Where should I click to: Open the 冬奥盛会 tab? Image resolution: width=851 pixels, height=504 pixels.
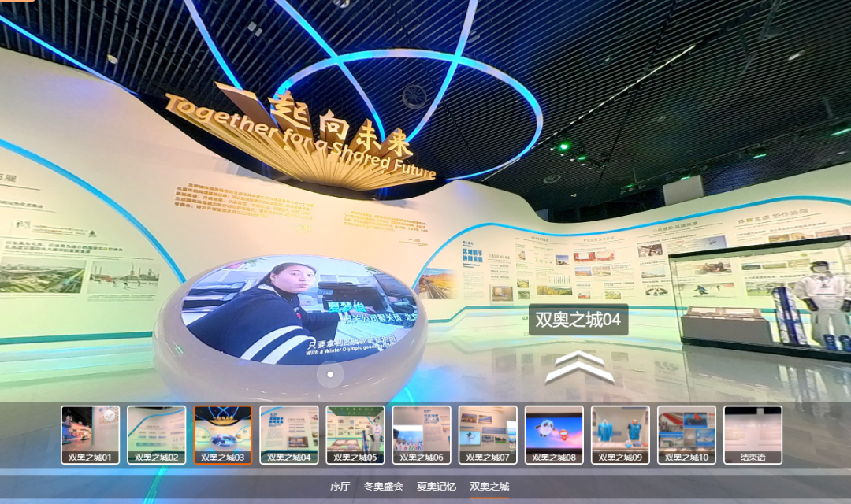click(384, 487)
